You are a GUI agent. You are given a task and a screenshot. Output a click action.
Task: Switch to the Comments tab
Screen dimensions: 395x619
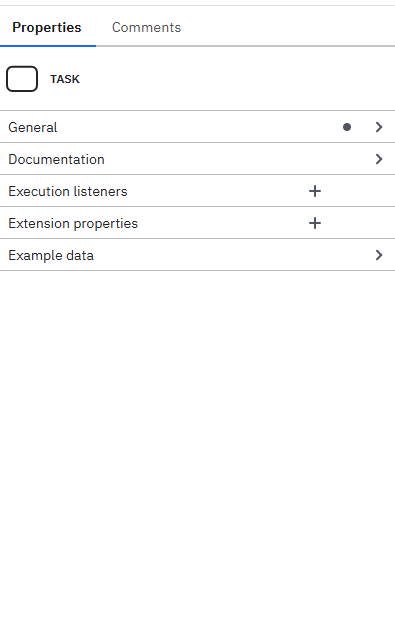click(146, 27)
